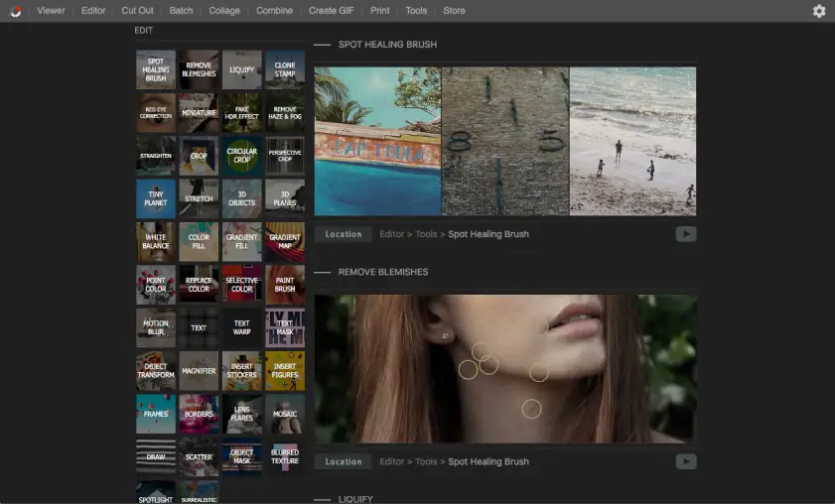This screenshot has height=504, width=835.
Task: Select the Circular Crop tool tile
Action: click(242, 156)
